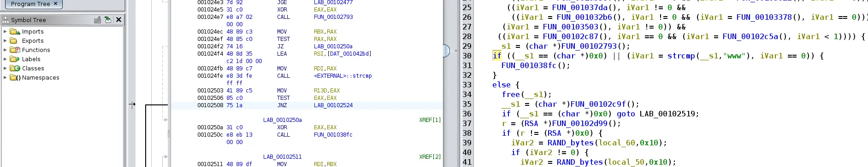The image size is (868, 167).
Task: Click LAB_00102519 goto target on line 36
Action: pyautogui.click(x=667, y=114)
